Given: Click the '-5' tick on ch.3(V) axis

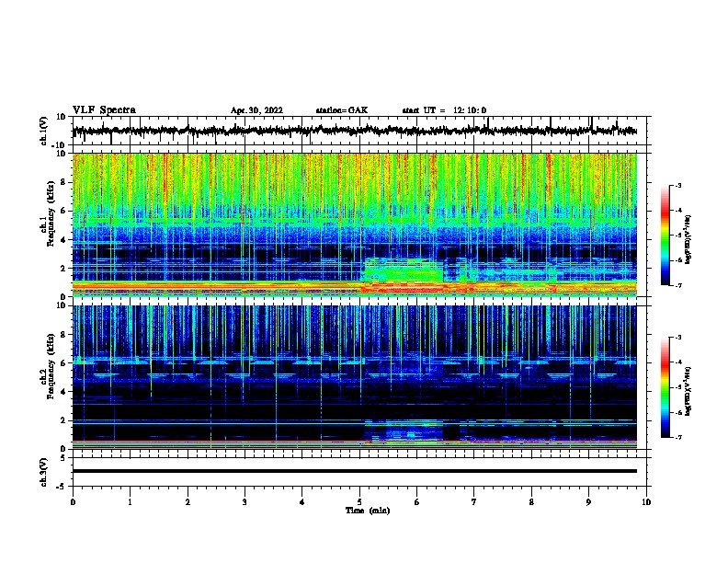Looking at the screenshot, I should [x=62, y=486].
